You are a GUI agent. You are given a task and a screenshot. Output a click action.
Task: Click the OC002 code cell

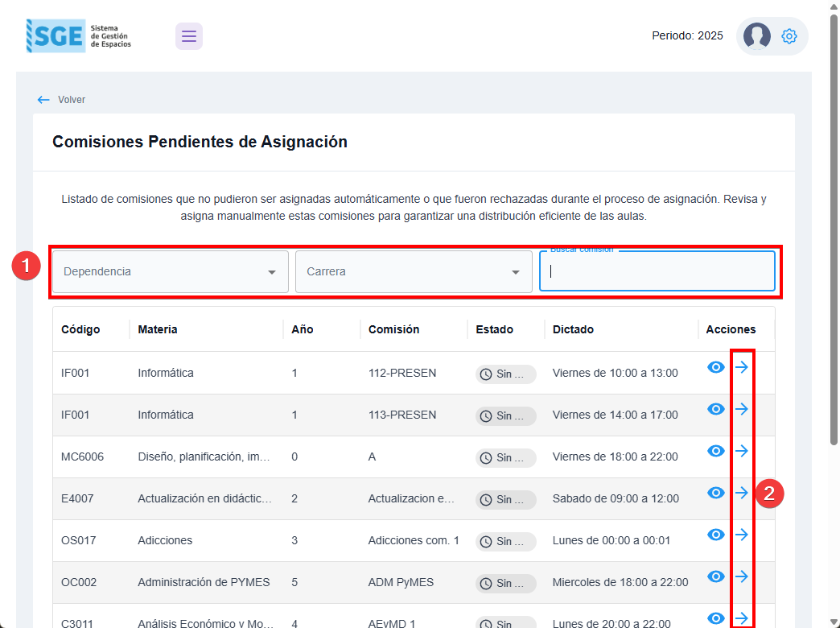79,582
